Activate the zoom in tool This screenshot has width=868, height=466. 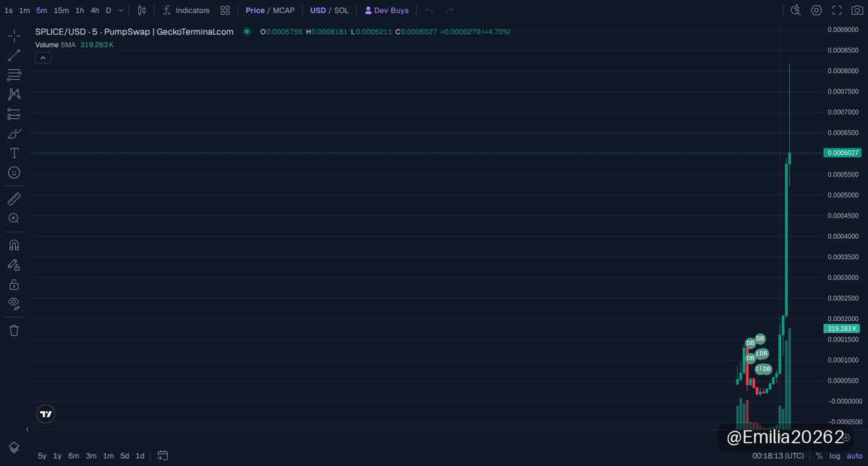[14, 218]
